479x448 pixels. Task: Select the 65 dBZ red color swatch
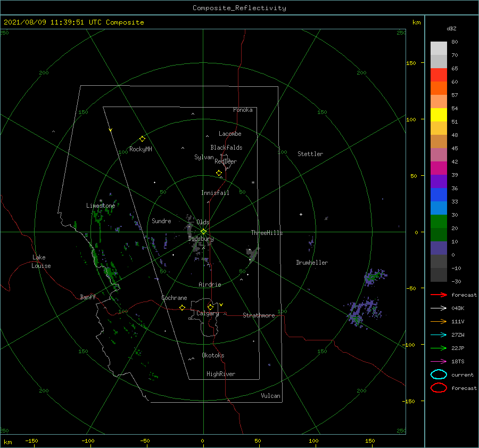(439, 75)
